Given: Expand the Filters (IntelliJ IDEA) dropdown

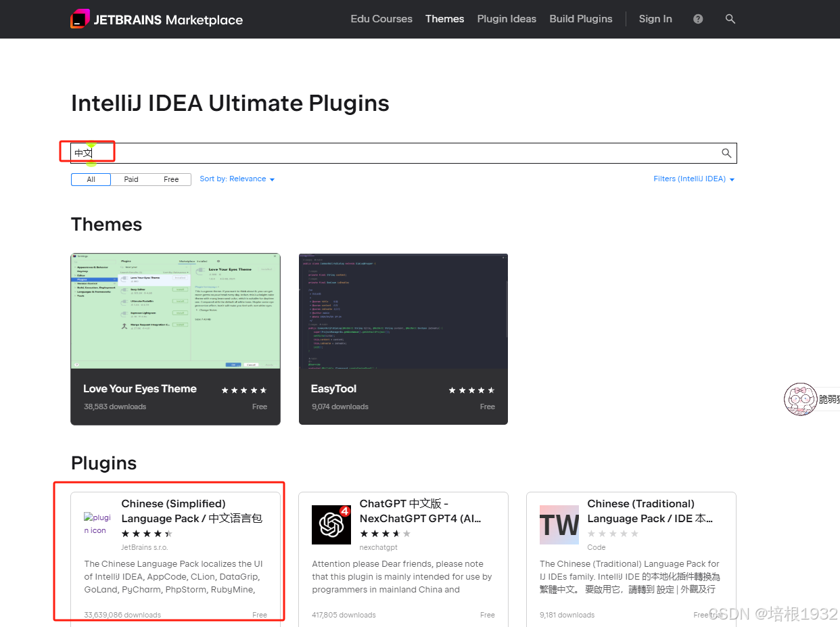Looking at the screenshot, I should [694, 179].
